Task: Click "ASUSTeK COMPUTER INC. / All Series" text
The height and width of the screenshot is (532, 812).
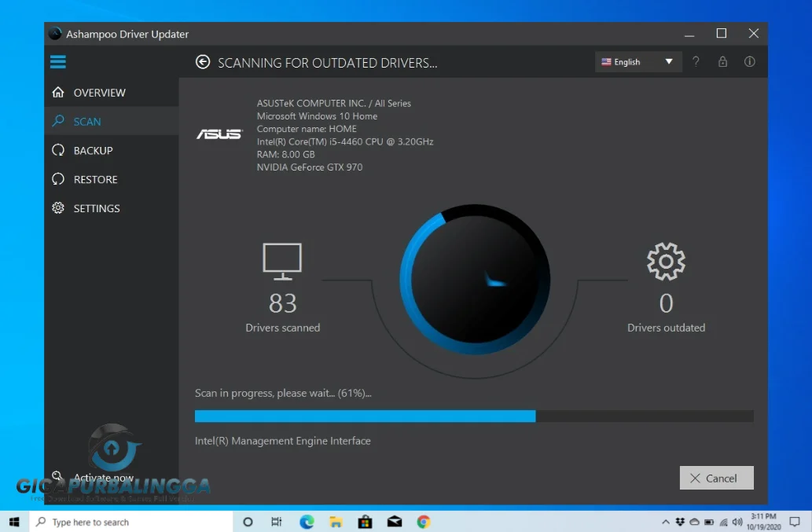Action: point(334,104)
